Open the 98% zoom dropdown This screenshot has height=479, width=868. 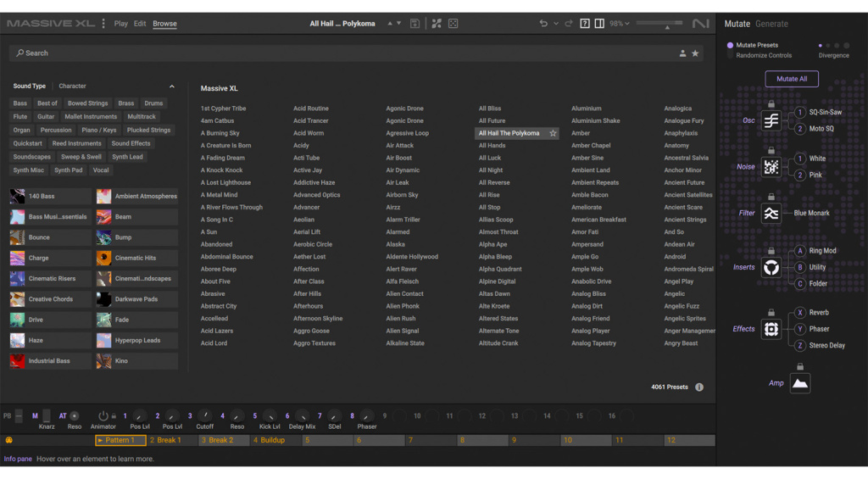pos(620,24)
